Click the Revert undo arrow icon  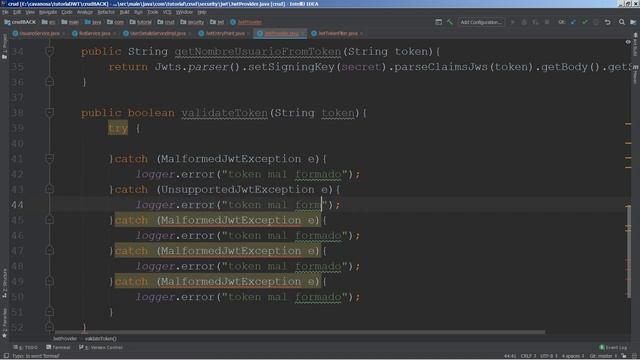click(608, 22)
